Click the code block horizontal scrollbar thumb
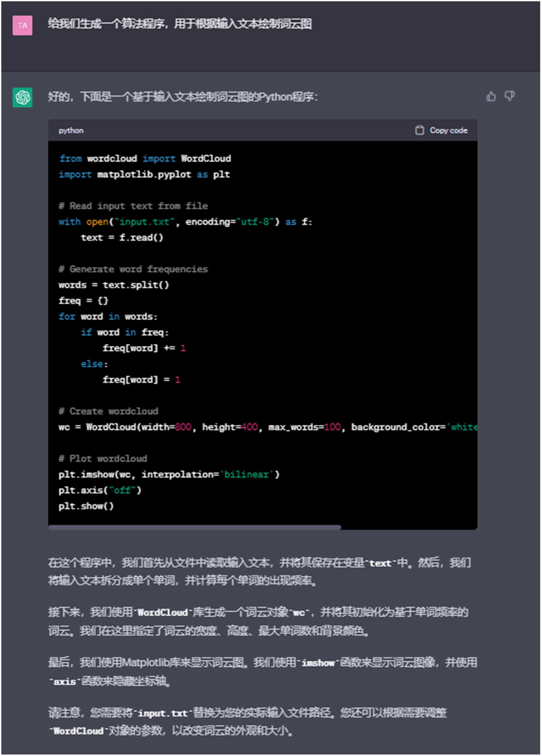 tap(195, 527)
